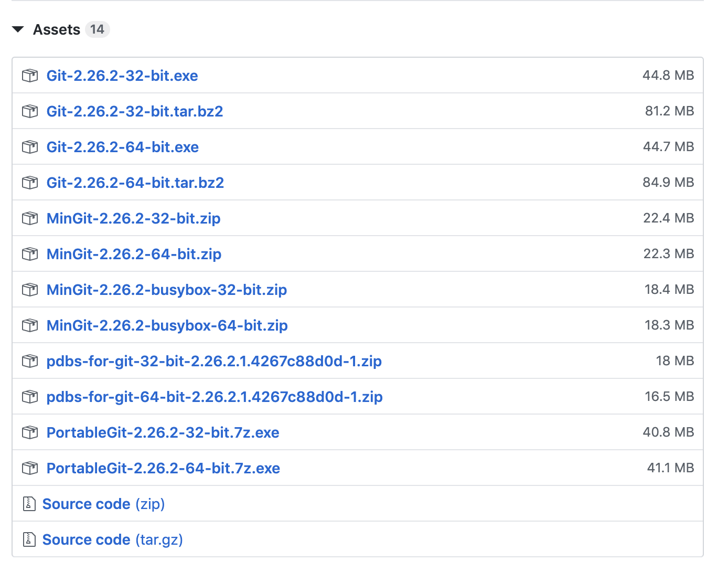
Task: Click package icon beside Git-2.26.2-32-bit.exe
Action: (30, 76)
